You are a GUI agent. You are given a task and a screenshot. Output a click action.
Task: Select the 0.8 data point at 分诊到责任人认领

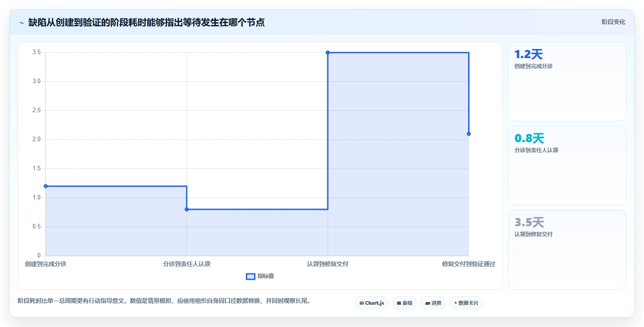click(187, 209)
